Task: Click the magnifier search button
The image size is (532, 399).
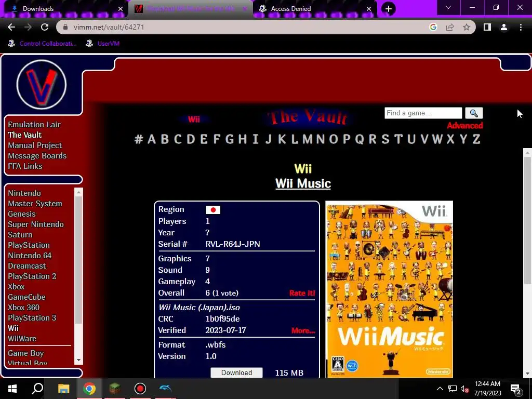Action: [x=474, y=113]
